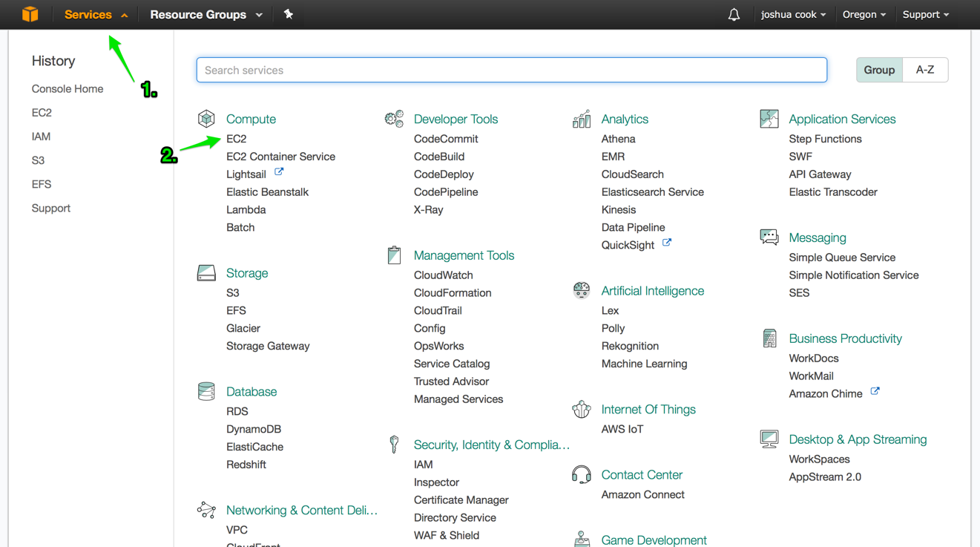Open Certificate Manager service
The height and width of the screenshot is (547, 980).
pyautogui.click(x=461, y=500)
